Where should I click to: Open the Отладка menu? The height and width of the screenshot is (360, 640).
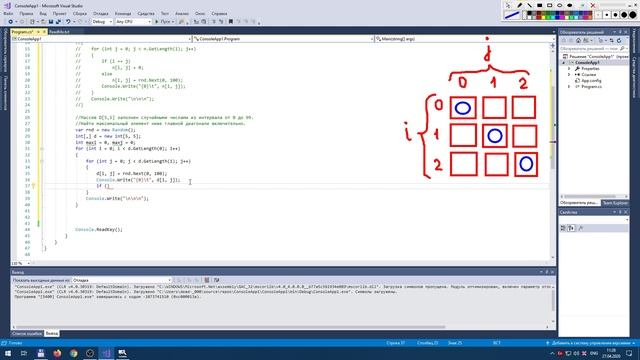coord(100,13)
